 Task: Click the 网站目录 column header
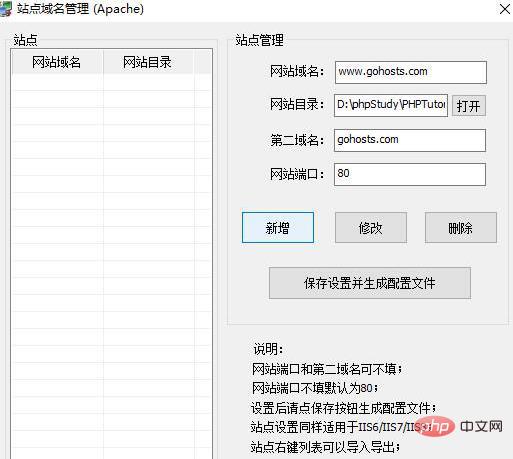pos(148,62)
